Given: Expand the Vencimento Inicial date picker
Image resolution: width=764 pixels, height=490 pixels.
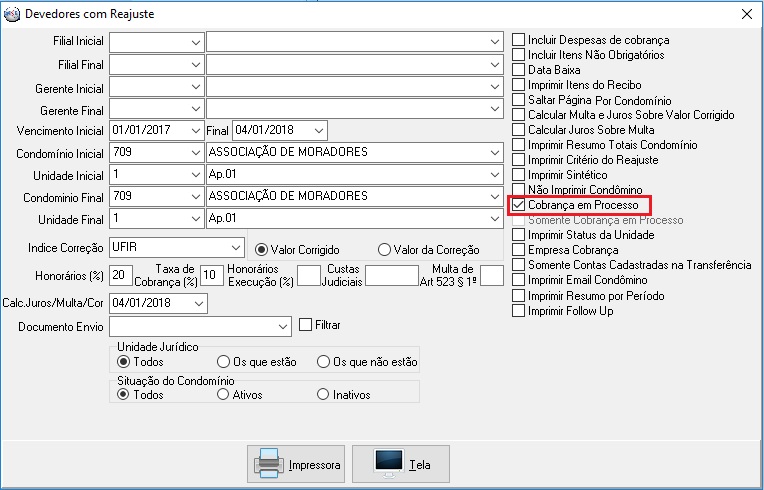Looking at the screenshot, I should pyautogui.click(x=194, y=130).
